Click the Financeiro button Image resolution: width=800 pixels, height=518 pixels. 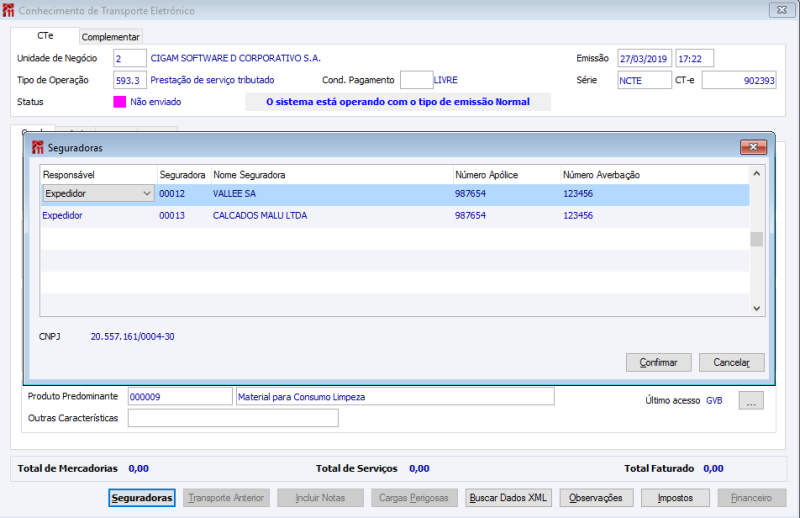(752, 498)
